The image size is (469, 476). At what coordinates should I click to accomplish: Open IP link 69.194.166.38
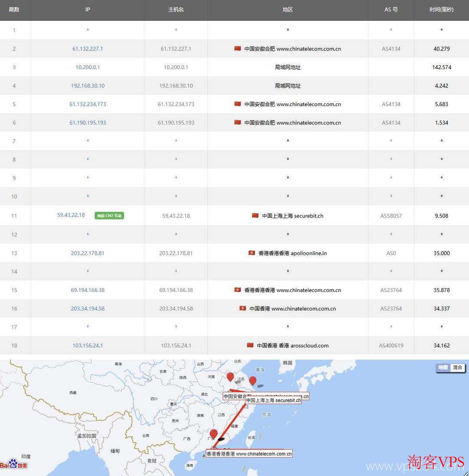pos(88,290)
